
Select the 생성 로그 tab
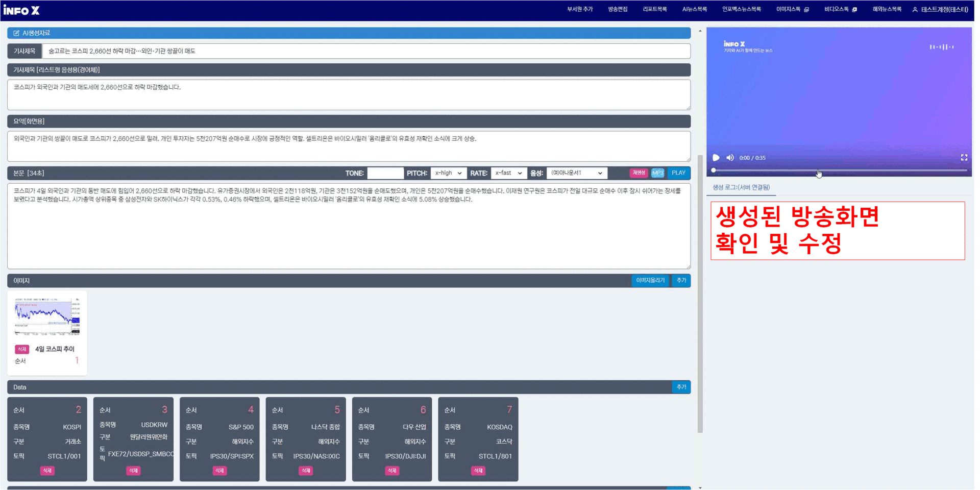(x=741, y=187)
